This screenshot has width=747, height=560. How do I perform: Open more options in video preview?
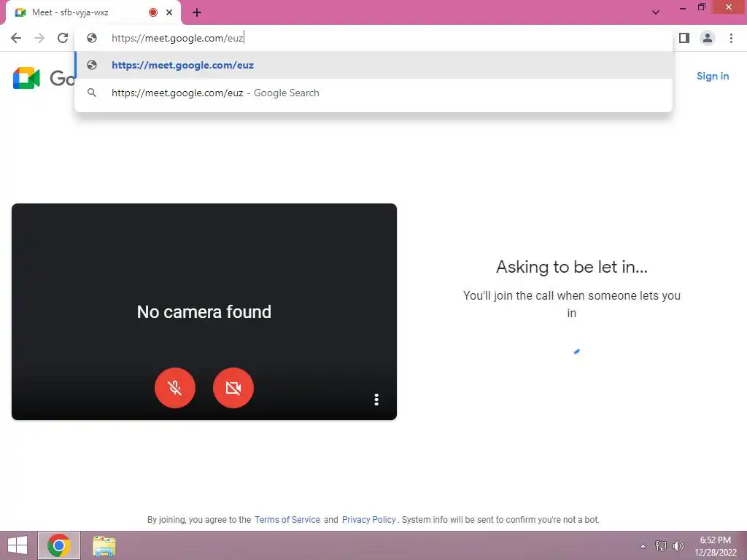pyautogui.click(x=376, y=400)
